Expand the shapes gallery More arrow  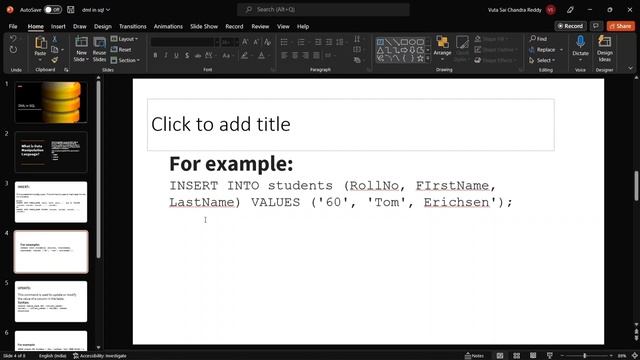428,58
